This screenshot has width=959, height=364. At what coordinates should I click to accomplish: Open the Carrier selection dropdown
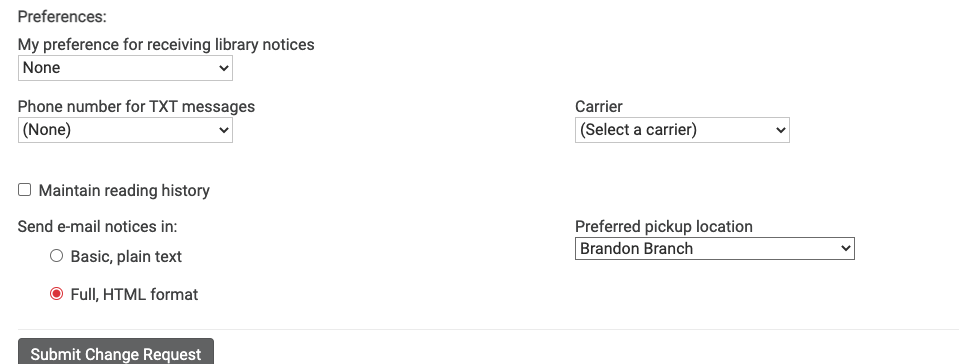pyautogui.click(x=682, y=130)
